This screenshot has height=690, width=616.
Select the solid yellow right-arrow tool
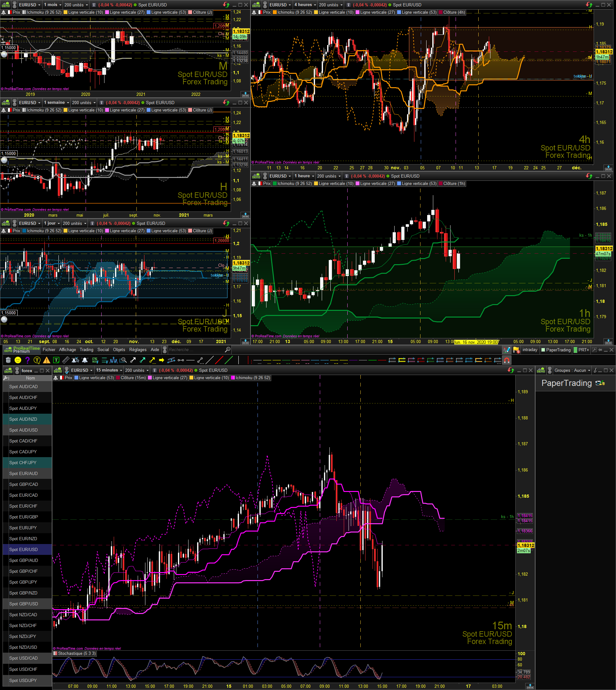161,360
